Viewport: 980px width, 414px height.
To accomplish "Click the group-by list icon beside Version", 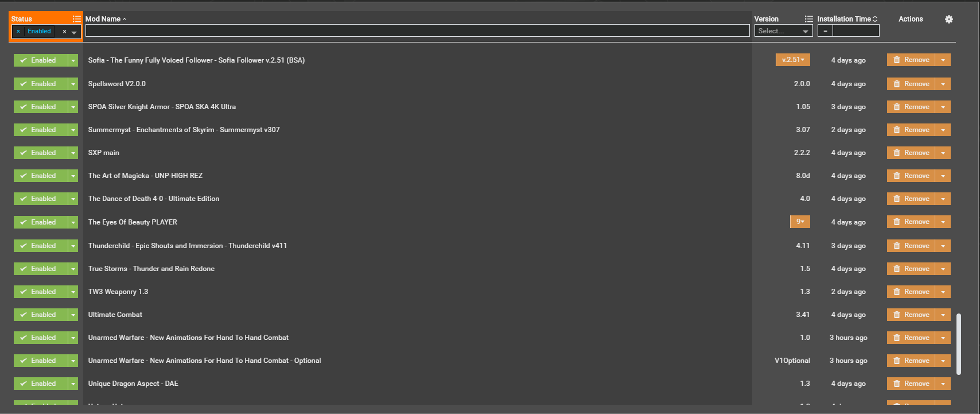I will tap(808, 19).
